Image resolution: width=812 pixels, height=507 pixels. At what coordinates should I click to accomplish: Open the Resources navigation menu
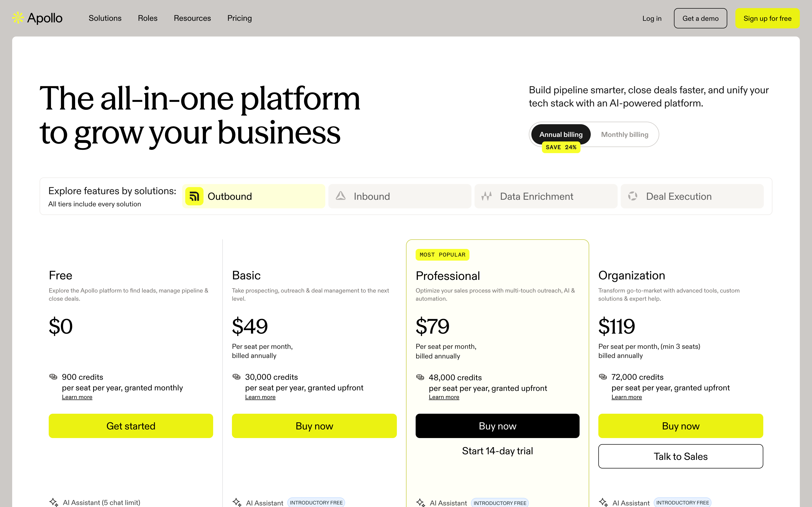point(192,18)
